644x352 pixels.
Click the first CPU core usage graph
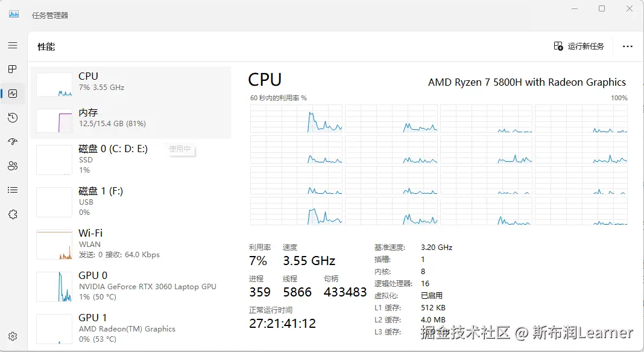296,118
